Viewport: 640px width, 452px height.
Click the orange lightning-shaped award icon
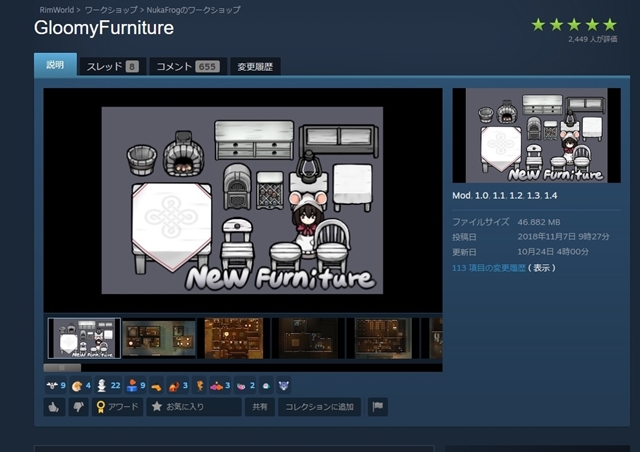point(200,385)
